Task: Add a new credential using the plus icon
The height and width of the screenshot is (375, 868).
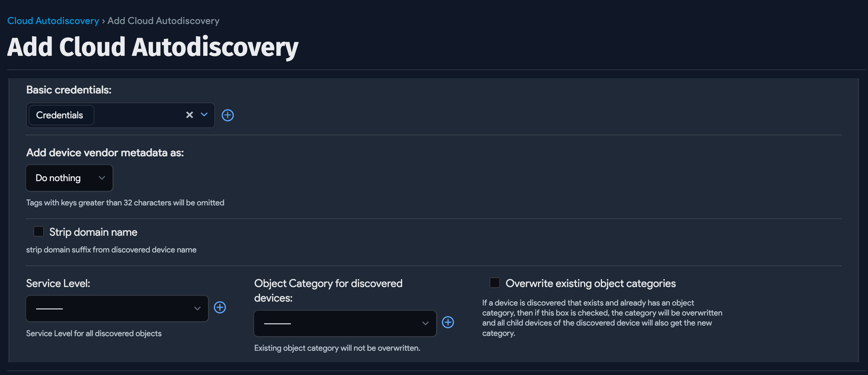Action: click(227, 115)
